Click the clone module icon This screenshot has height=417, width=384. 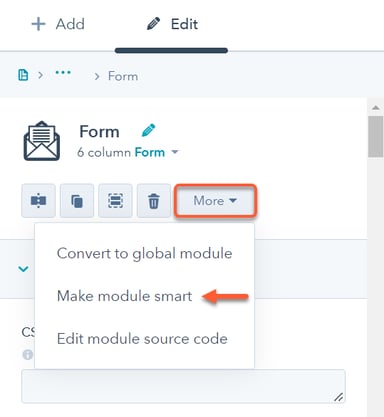pos(77,201)
